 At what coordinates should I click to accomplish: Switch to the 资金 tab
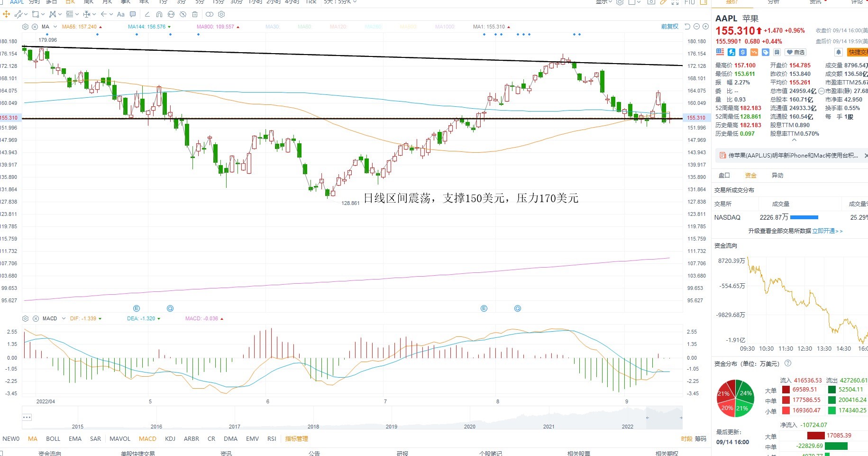(x=751, y=176)
